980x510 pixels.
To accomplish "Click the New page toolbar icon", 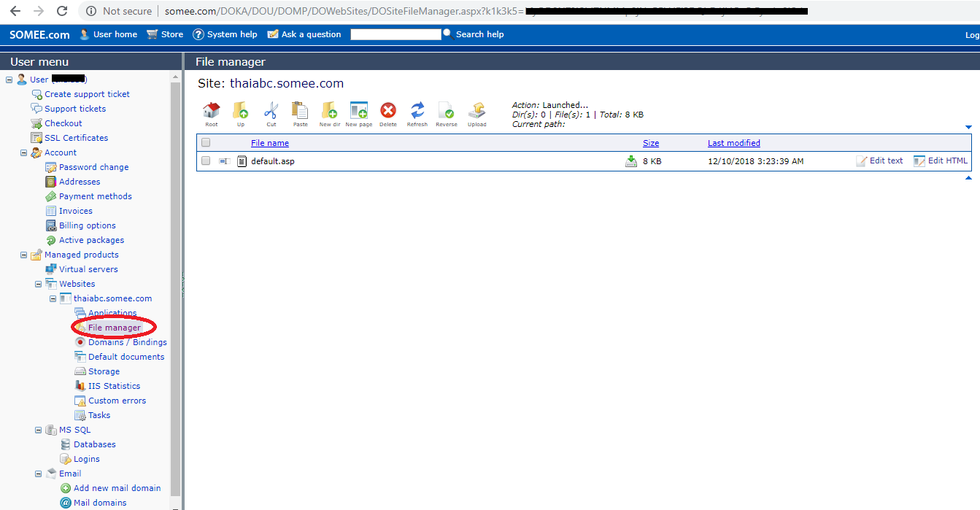I will 358,111.
